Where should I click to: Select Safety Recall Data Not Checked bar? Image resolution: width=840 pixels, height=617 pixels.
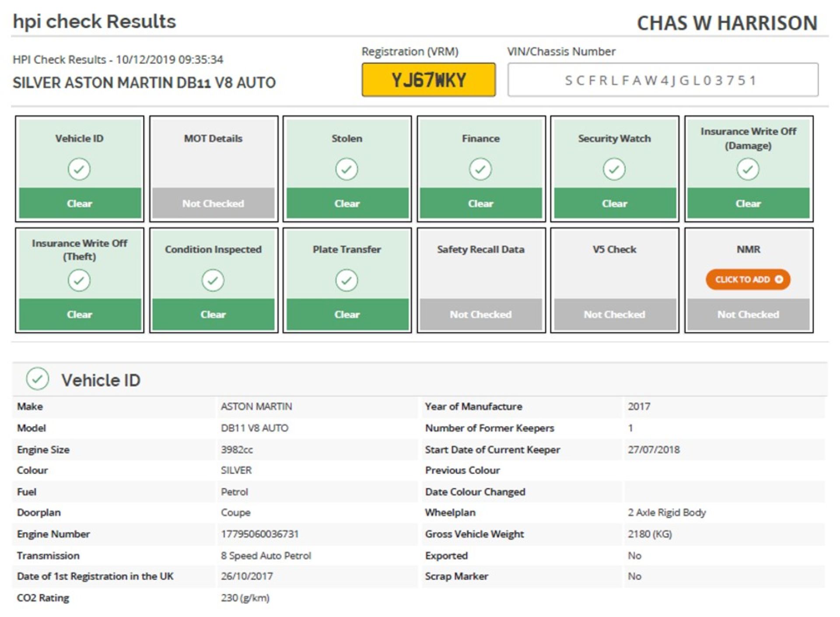481,314
